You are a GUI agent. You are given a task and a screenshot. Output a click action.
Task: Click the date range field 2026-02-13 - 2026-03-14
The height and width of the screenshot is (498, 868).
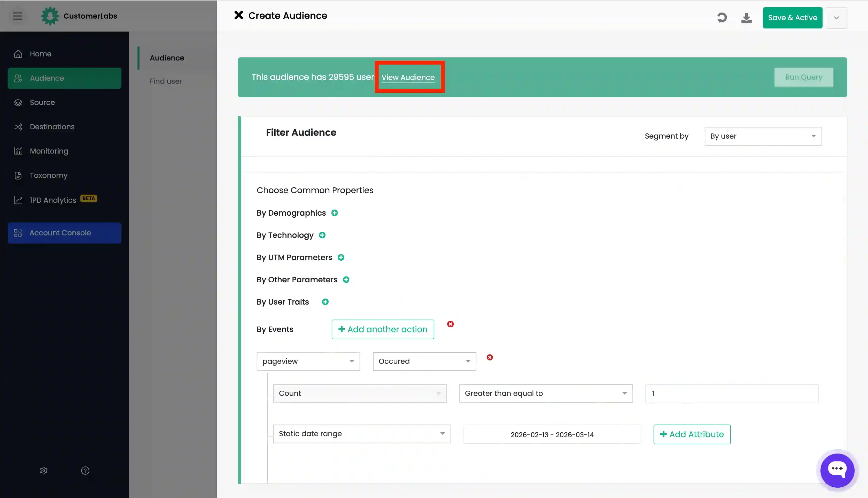point(552,434)
